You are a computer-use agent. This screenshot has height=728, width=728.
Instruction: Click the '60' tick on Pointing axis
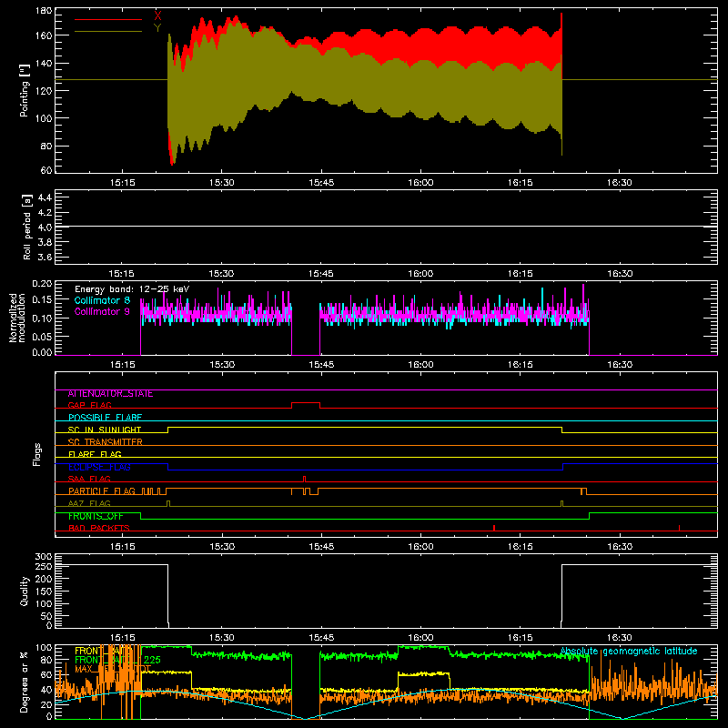(x=46, y=170)
